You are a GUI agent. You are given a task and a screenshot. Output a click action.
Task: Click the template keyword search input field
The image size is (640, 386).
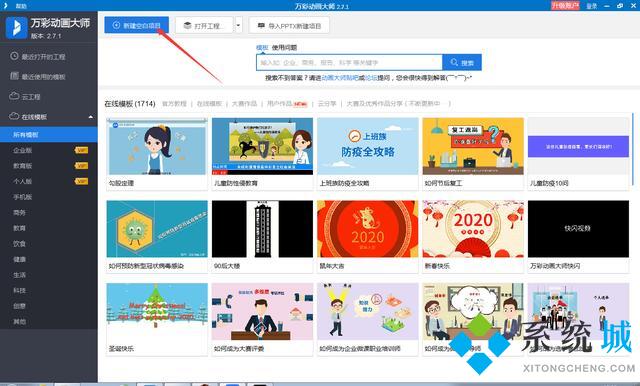tap(349, 62)
